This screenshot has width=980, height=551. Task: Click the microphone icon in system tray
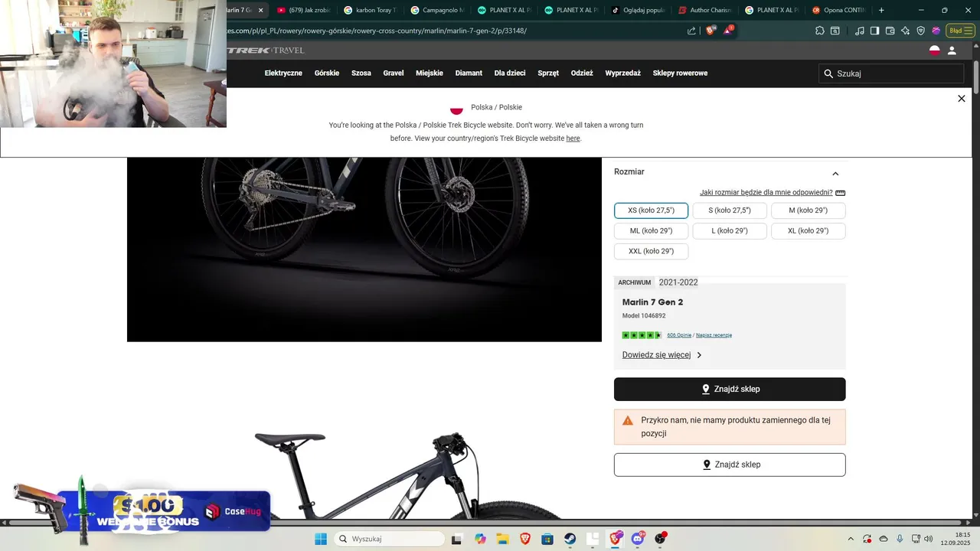point(900,539)
